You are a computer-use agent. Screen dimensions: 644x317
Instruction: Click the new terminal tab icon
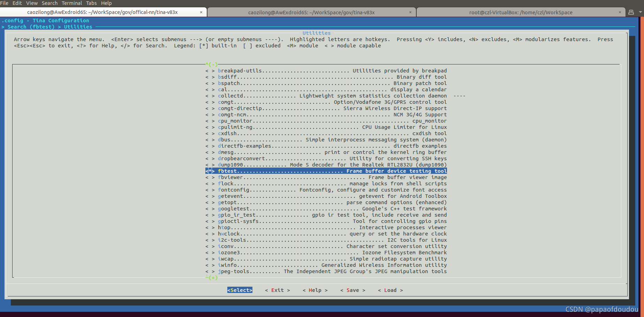point(631,12)
